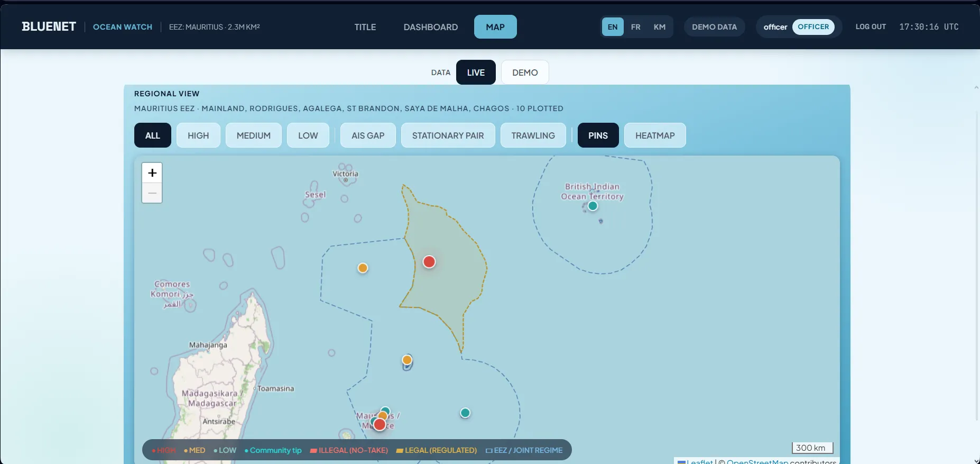Set language to FR
980x464 pixels.
click(636, 27)
